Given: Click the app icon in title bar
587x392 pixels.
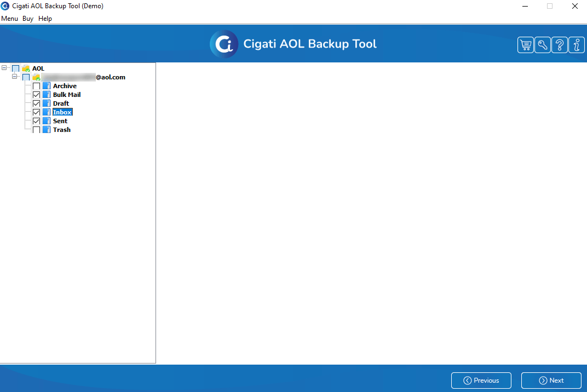Looking at the screenshot, I should [x=5, y=6].
